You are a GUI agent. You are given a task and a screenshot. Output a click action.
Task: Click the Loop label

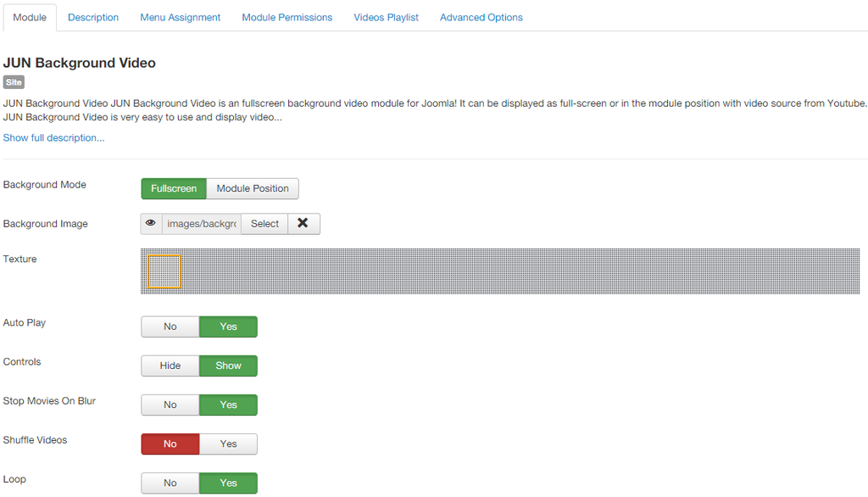pyautogui.click(x=14, y=479)
